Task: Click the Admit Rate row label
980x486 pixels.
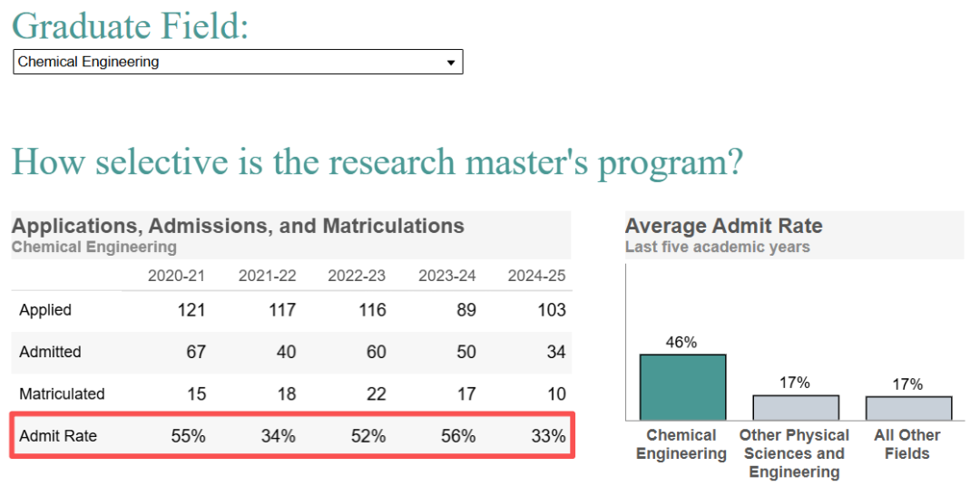Action: click(57, 436)
